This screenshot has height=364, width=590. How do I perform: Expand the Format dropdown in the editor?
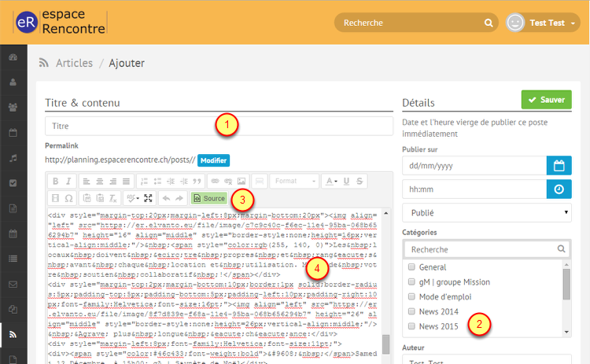(x=293, y=181)
